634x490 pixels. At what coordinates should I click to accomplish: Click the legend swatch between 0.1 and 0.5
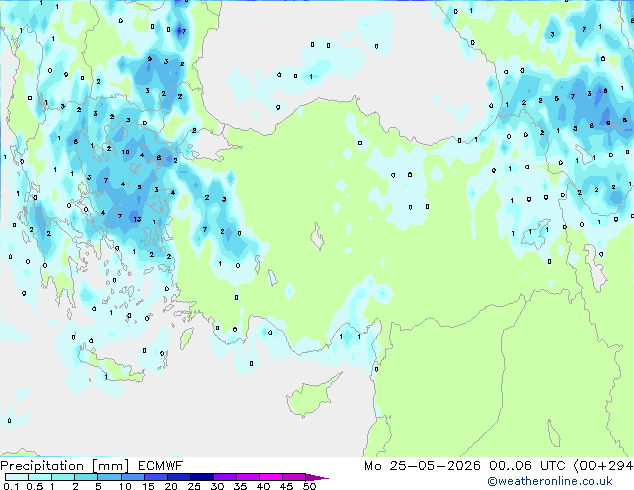[x=17, y=477]
